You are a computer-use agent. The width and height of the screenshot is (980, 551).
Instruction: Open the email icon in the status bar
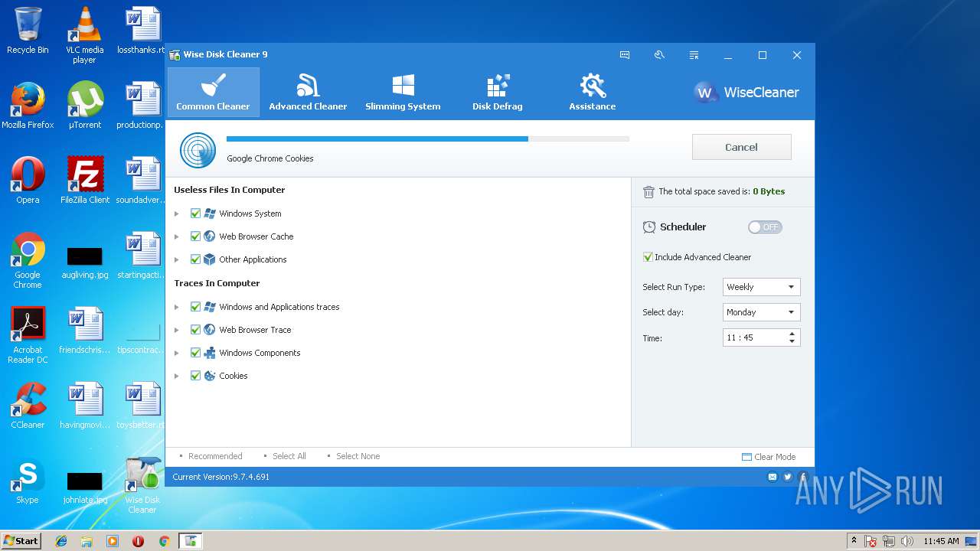pyautogui.click(x=773, y=477)
